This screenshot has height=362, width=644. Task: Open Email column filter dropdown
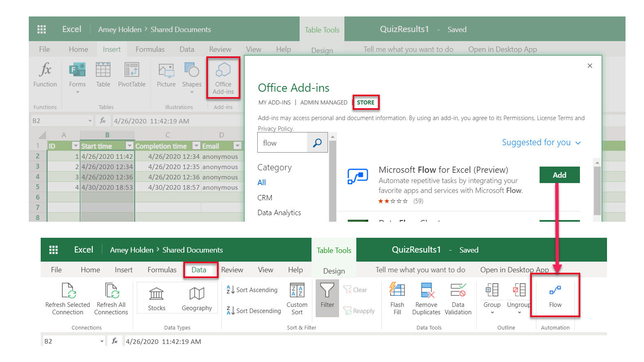click(x=238, y=146)
